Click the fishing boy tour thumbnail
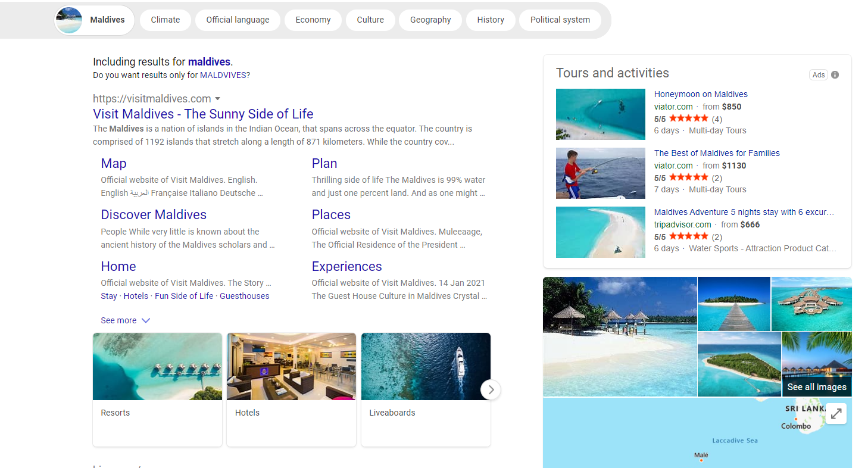868x468 pixels. [x=601, y=173]
